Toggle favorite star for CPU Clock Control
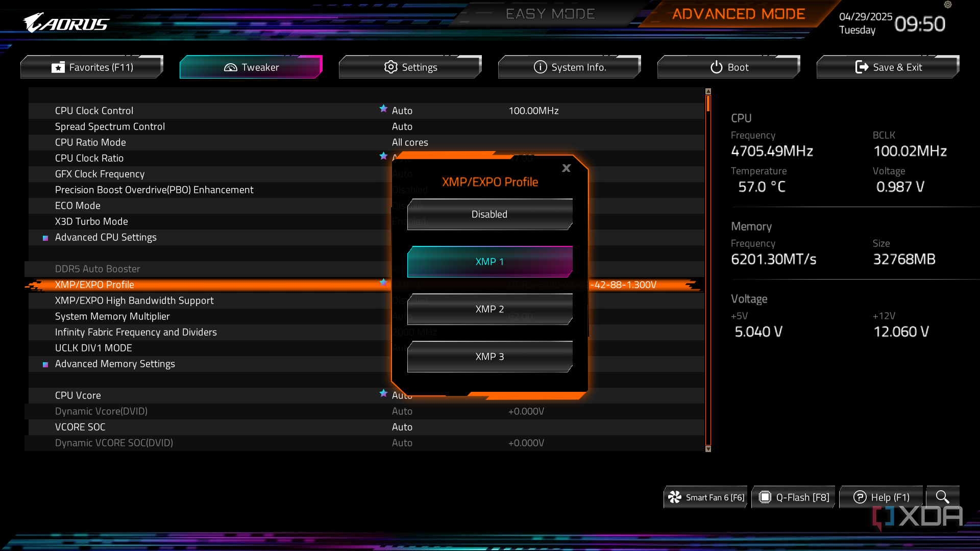980x551 pixels. [x=383, y=109]
